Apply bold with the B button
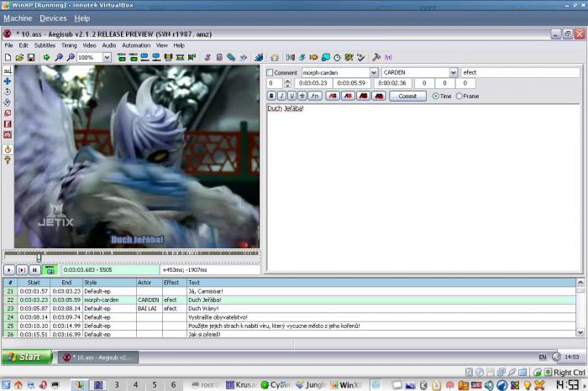 pyautogui.click(x=272, y=96)
